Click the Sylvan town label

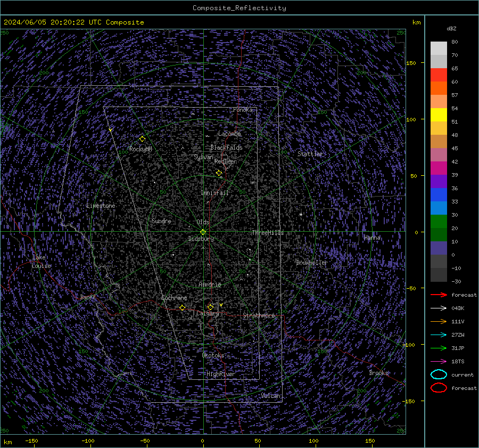203,157
